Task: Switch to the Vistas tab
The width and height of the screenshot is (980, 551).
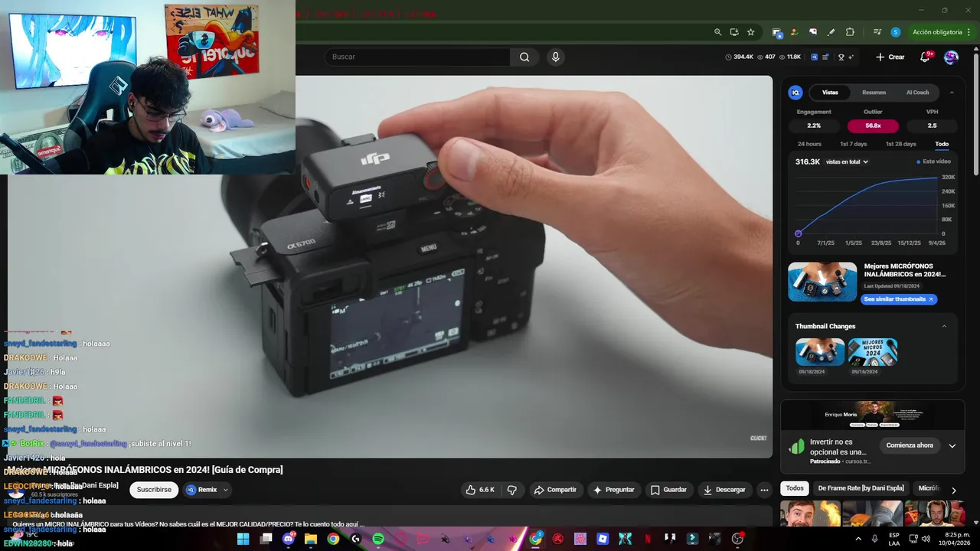Action: pyautogui.click(x=830, y=93)
